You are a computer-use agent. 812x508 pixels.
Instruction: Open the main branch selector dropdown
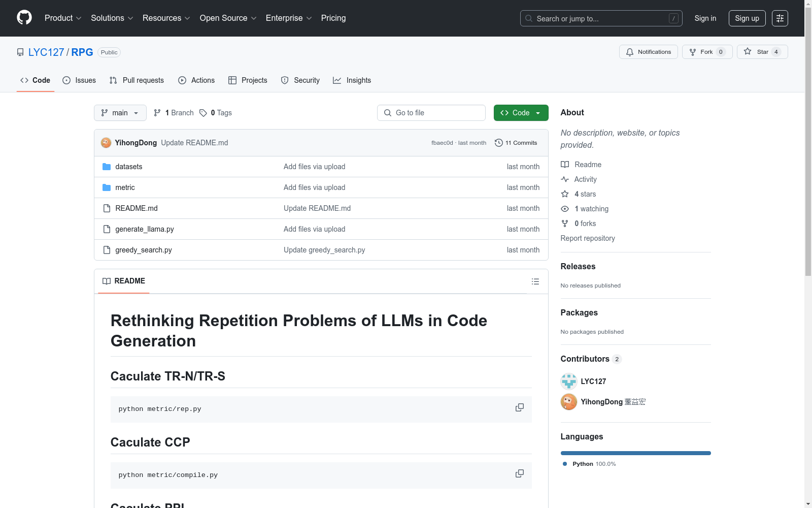(x=120, y=113)
